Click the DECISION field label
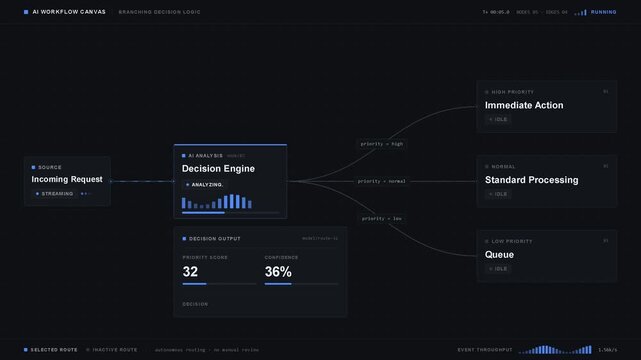Image resolution: width=641 pixels, height=360 pixels. coord(195,304)
